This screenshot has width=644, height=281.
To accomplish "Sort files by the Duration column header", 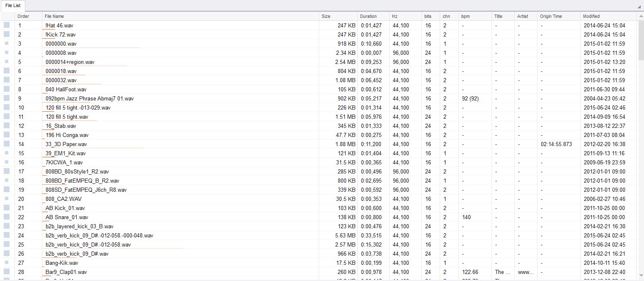I will (x=368, y=16).
